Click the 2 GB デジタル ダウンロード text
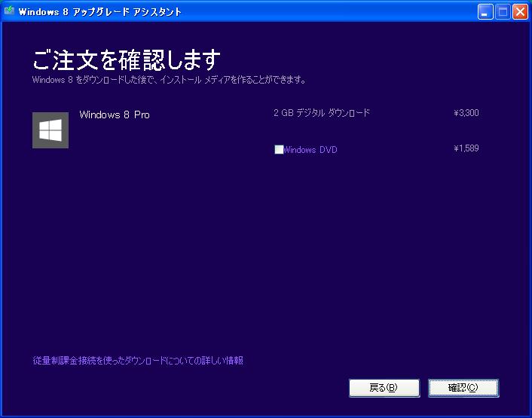532x418 pixels. point(322,113)
